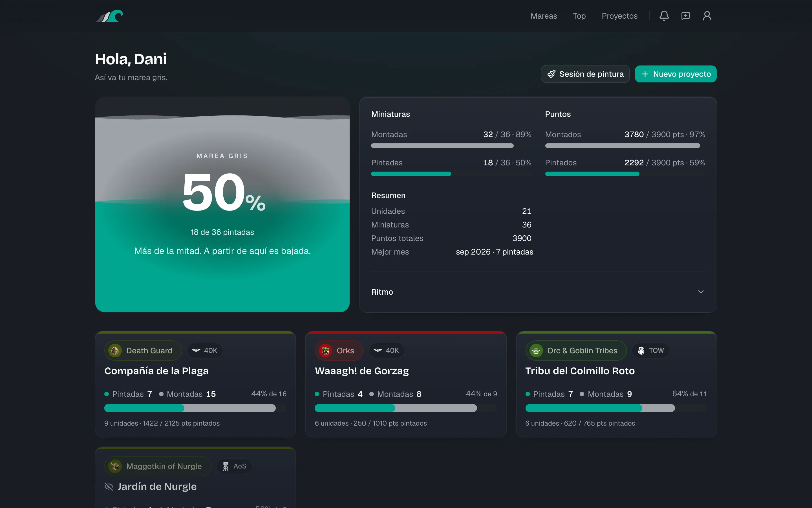The image size is (812, 508).
Task: Open the Jardín de Nurgle project
Action: click(x=157, y=486)
